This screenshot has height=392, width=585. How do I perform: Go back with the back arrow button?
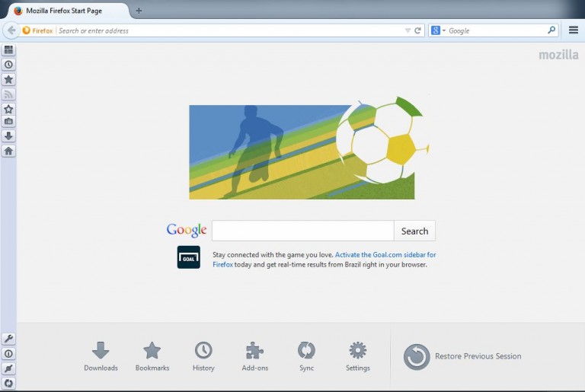[x=11, y=30]
